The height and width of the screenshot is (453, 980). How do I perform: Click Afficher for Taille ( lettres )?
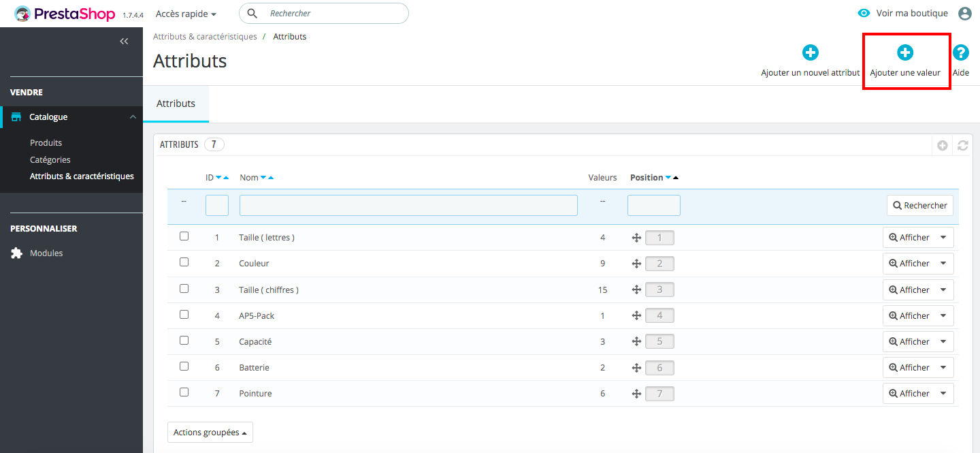tap(909, 238)
